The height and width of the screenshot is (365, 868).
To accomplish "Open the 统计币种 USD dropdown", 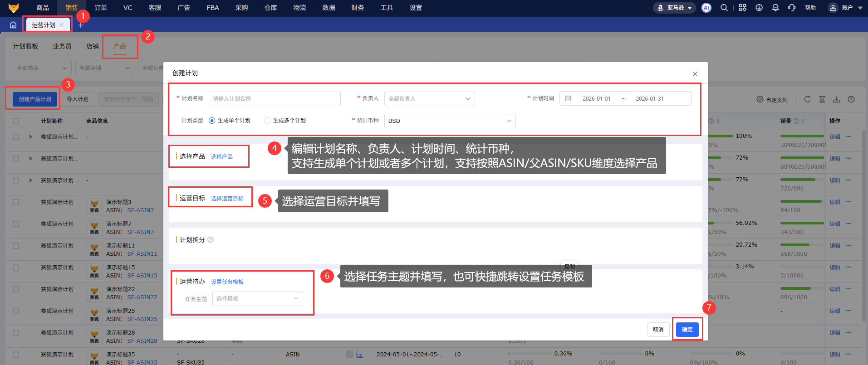I will [450, 121].
